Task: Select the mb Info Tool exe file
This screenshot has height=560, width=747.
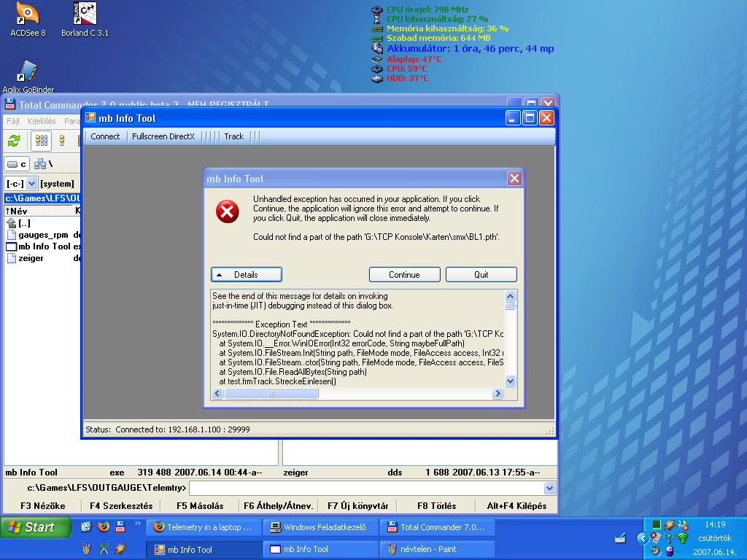Action: (43, 246)
